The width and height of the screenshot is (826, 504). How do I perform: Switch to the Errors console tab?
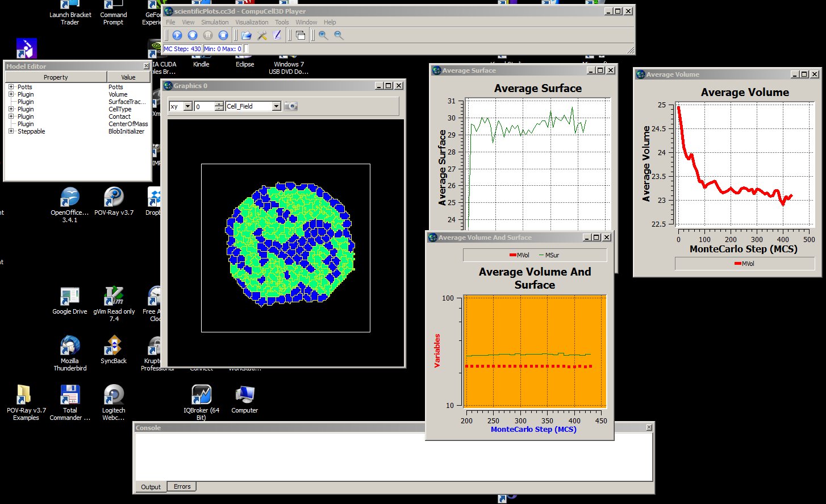tap(182, 486)
